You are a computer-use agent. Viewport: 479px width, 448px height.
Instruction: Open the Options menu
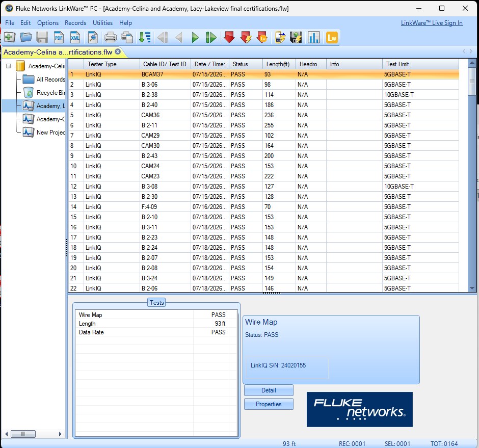click(48, 23)
